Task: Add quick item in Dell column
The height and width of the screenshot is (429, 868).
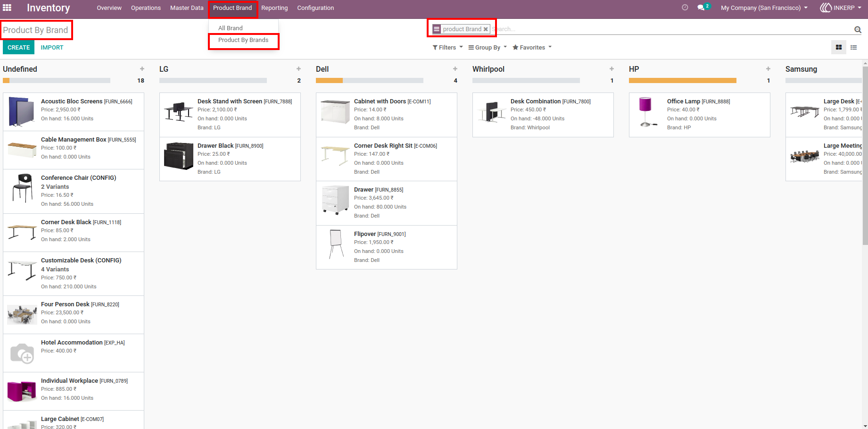Action: coord(455,69)
